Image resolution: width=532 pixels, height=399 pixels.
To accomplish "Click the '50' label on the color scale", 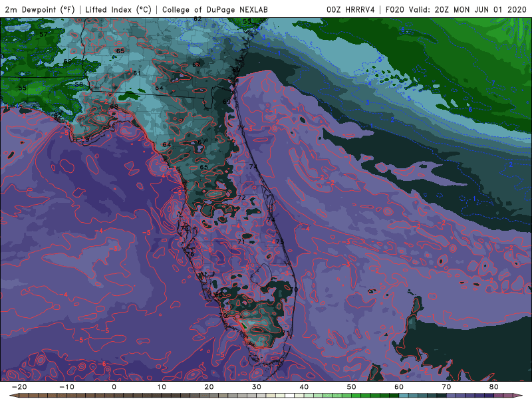I will pos(352,387).
